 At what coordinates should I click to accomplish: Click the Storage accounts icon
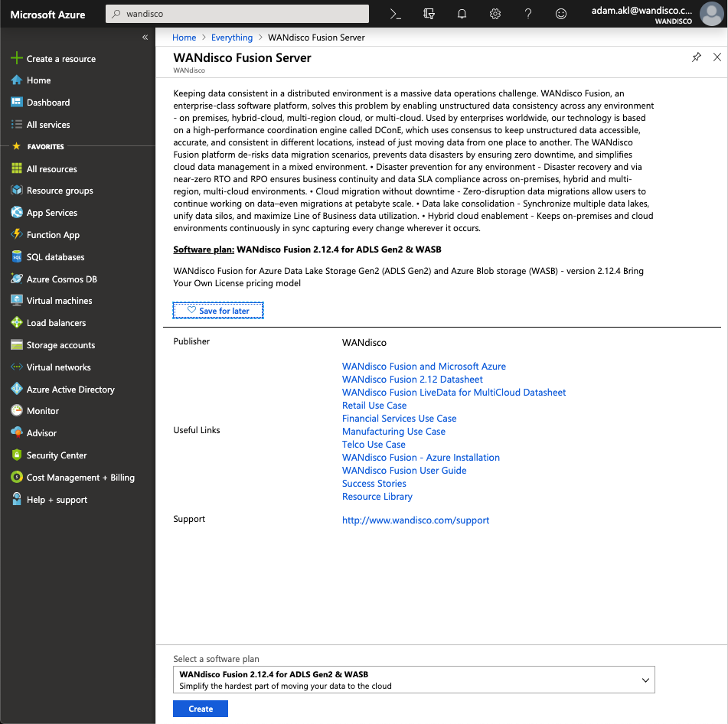16,345
